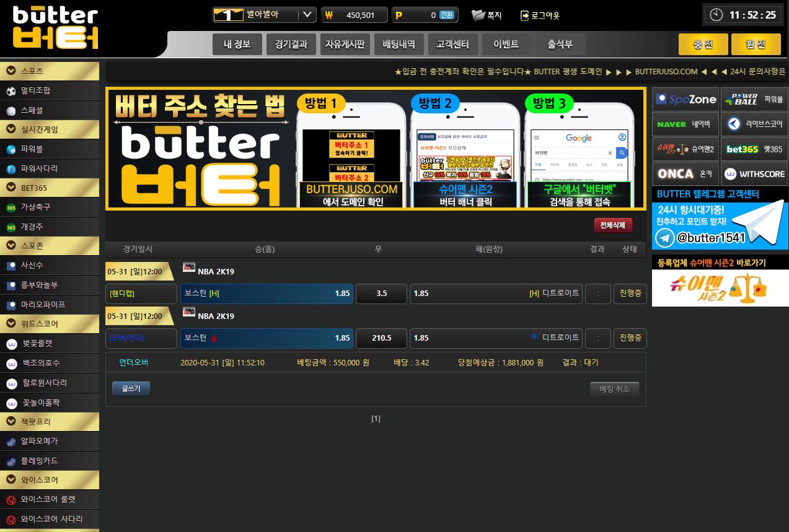Viewport: 789px width, 532px height.
Task: Click the 로그아웃 logout icon
Action: [x=525, y=15]
